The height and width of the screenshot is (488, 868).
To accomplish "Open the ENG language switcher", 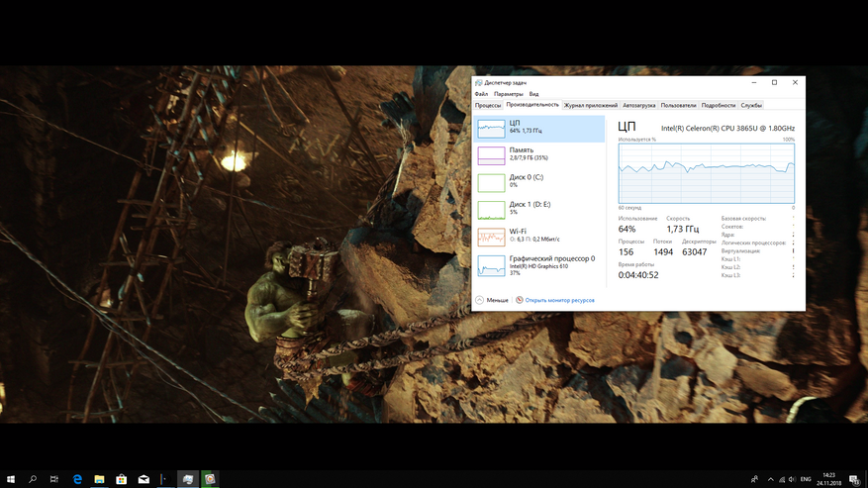I will point(806,479).
